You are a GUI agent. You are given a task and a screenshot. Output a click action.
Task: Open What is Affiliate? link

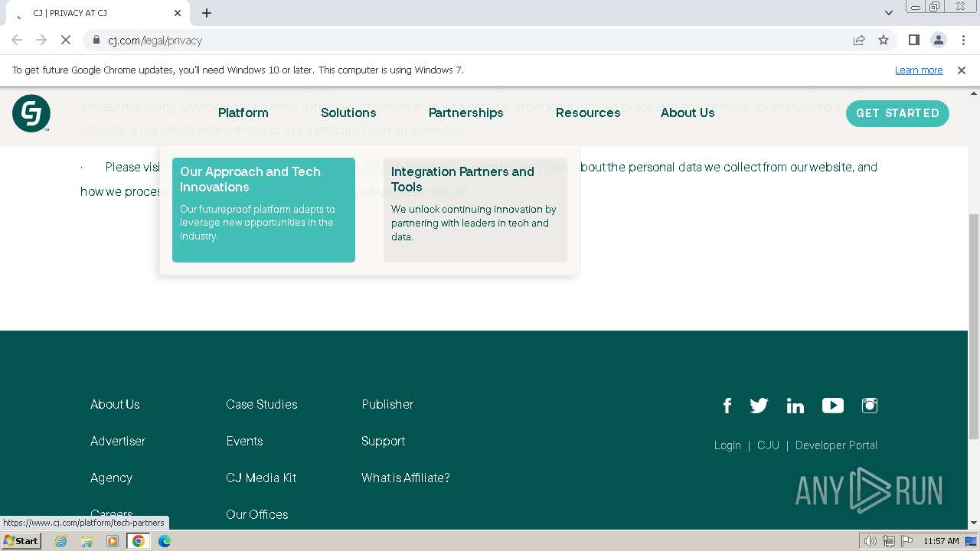pos(406,478)
